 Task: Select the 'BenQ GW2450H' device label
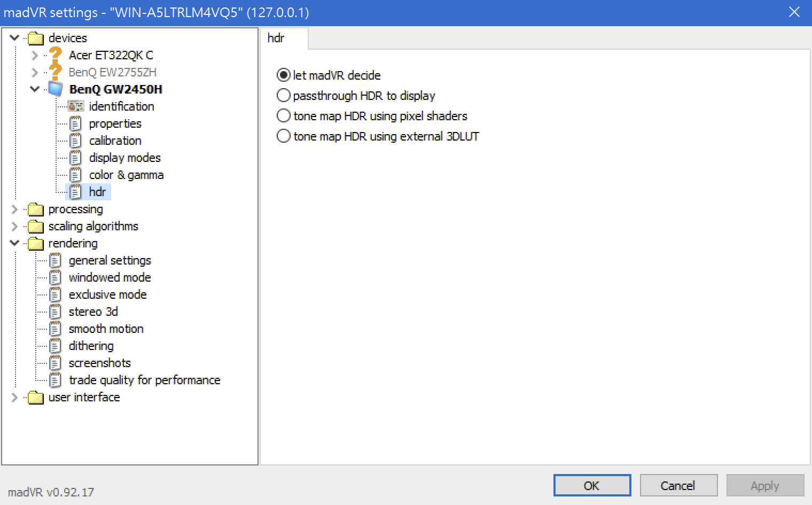point(115,89)
